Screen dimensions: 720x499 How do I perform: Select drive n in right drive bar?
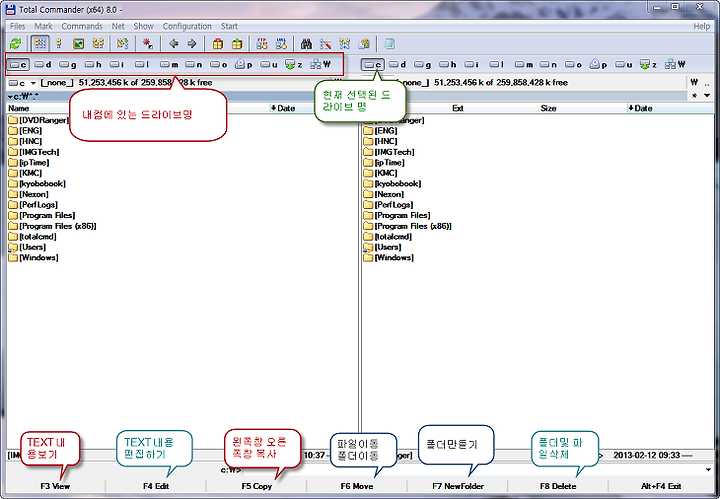[549, 65]
